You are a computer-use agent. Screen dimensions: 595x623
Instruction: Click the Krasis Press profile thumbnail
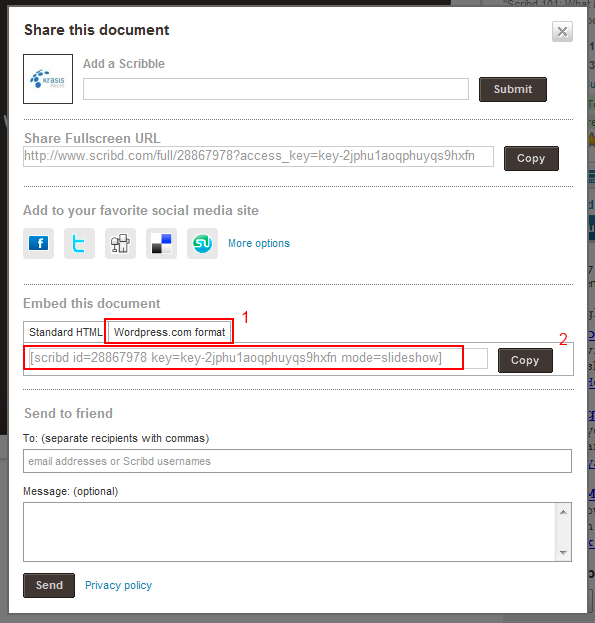48,79
